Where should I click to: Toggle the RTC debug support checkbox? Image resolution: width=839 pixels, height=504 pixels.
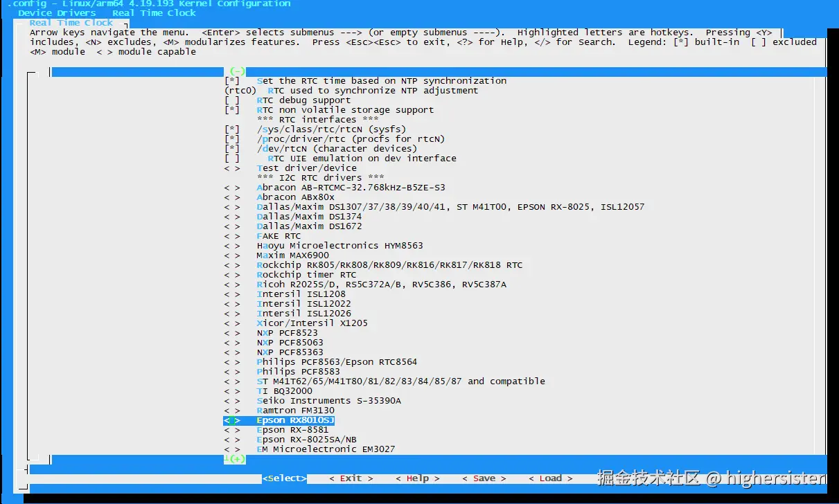pos(232,100)
